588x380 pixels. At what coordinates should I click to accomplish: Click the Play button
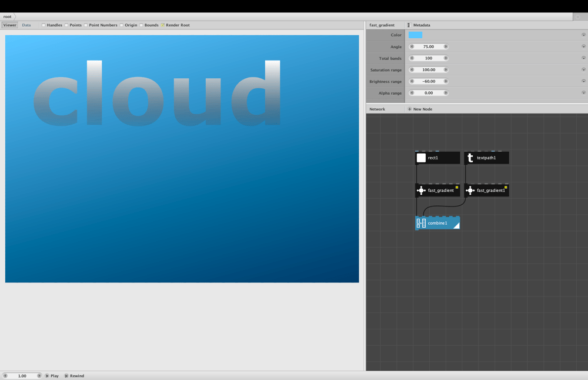click(x=52, y=375)
